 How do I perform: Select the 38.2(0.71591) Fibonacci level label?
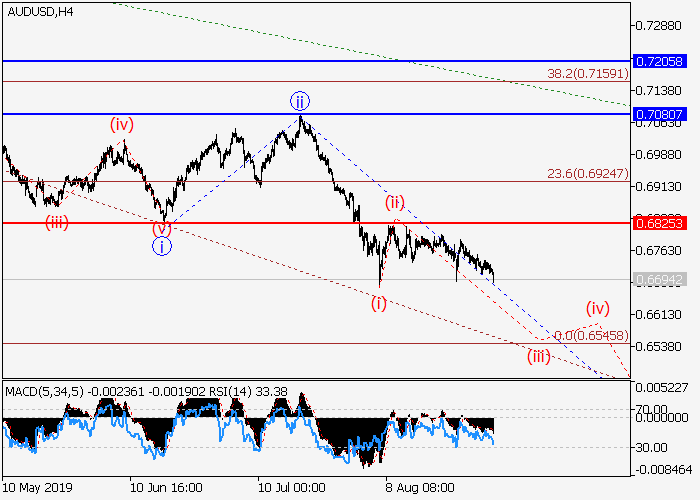click(587, 73)
